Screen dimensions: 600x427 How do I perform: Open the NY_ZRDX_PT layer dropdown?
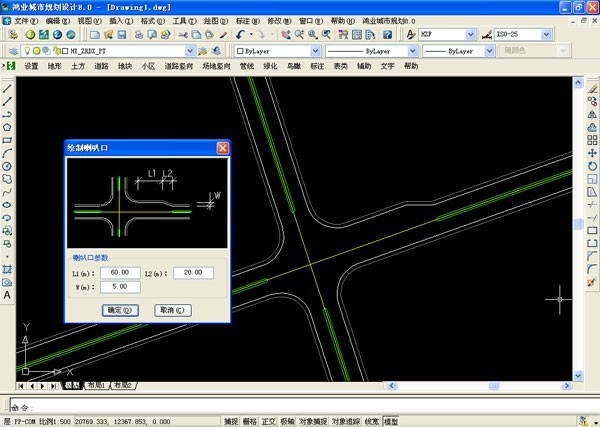click(x=188, y=50)
